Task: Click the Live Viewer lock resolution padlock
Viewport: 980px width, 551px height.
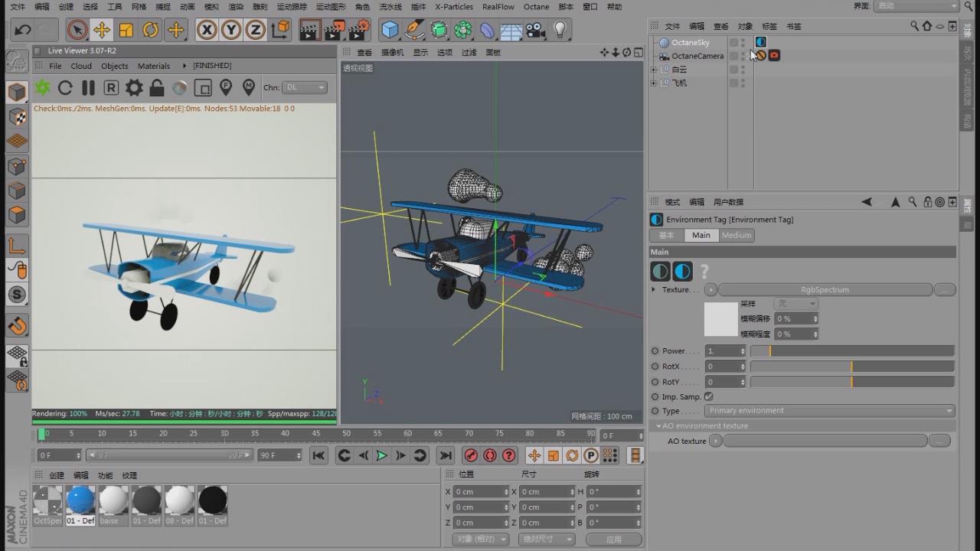Action: [x=157, y=88]
